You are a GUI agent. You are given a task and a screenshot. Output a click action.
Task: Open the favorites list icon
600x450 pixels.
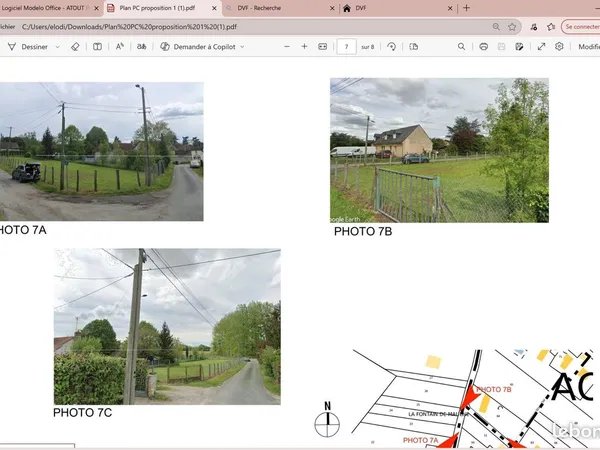pos(551,27)
